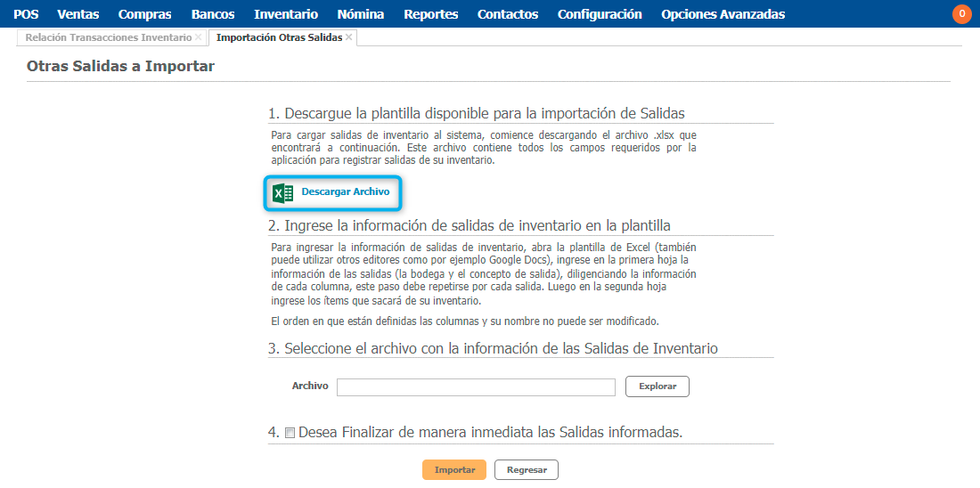Open the Bancos menu
The width and height of the screenshot is (980, 488).
click(213, 14)
